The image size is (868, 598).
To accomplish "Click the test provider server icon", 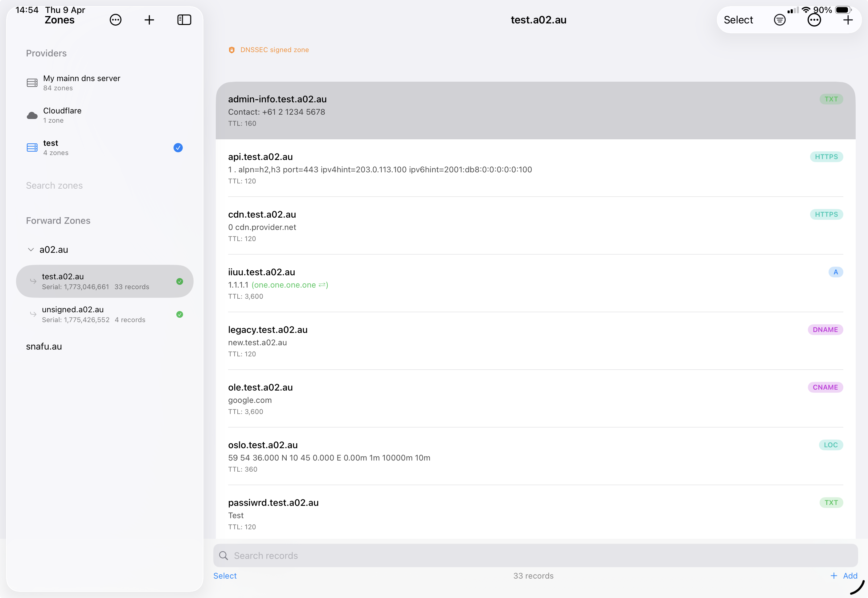I will [x=32, y=148].
